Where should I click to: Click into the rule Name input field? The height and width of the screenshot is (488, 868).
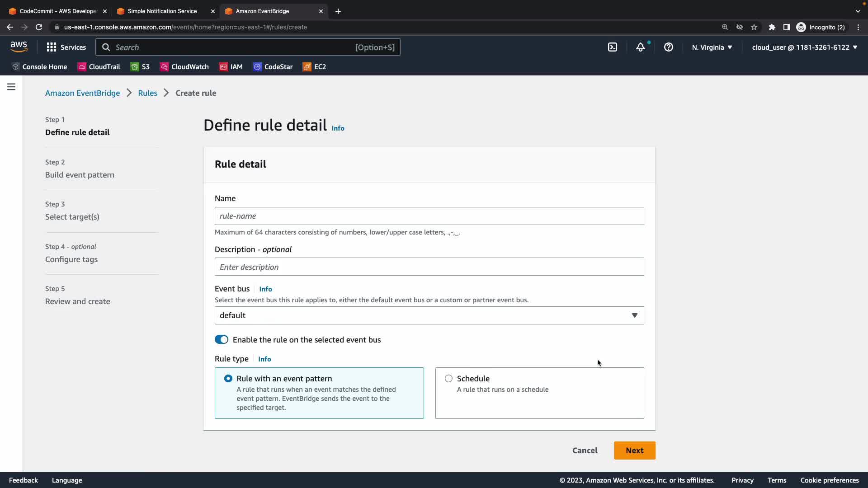[x=429, y=216]
